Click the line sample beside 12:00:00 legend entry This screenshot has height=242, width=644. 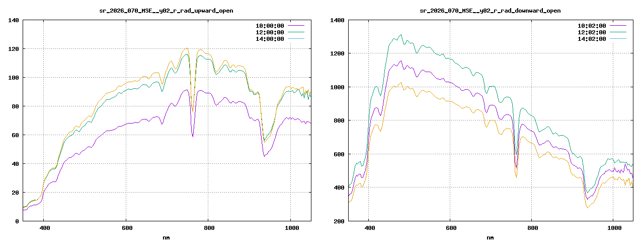click(x=296, y=32)
